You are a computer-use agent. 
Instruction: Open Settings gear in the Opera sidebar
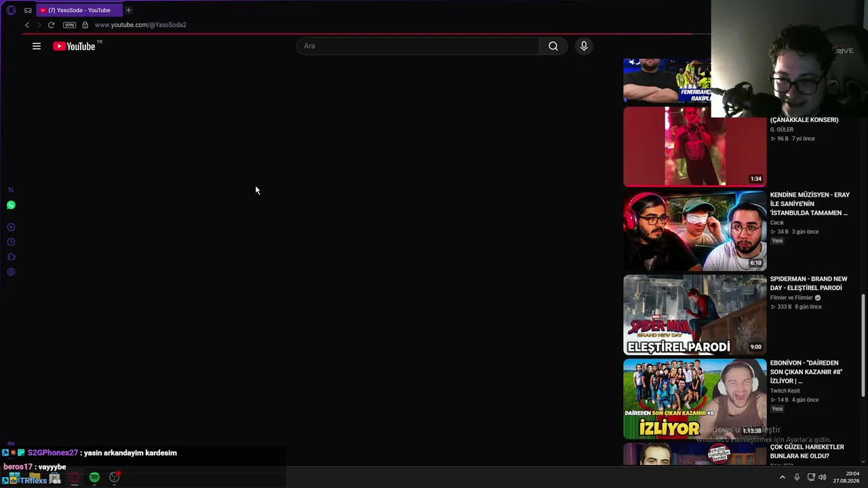coord(11,272)
